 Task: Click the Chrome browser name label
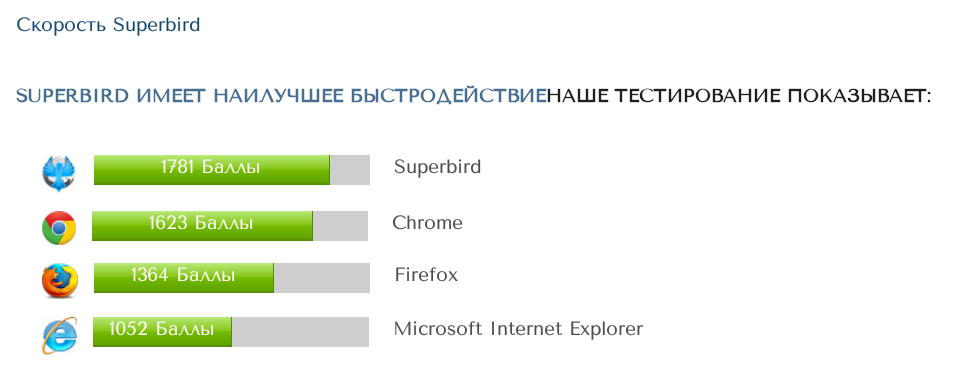tap(427, 222)
